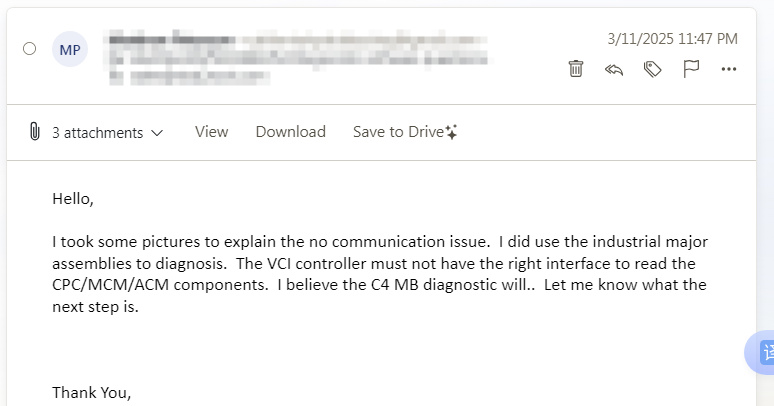Click the sparkle icon beside Save to Drive
774x406 pixels.
click(451, 132)
